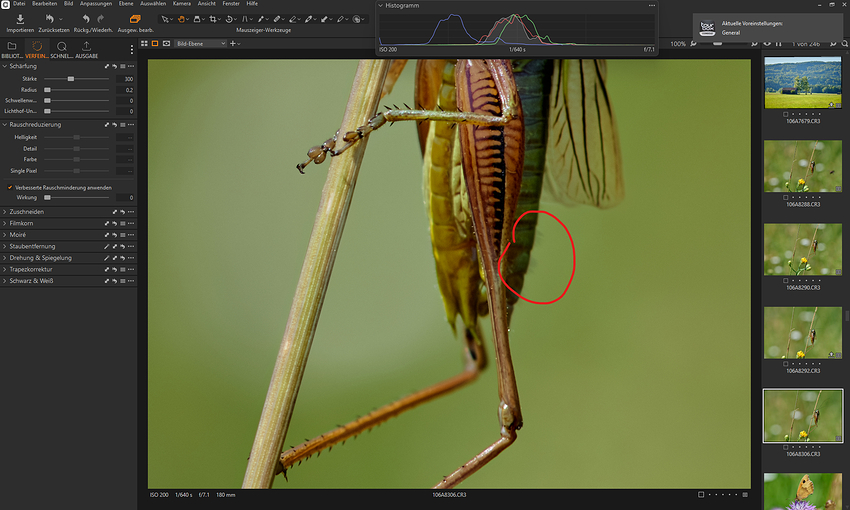Open Histogramm panel three-dot menu
Image resolution: width=850 pixels, height=510 pixels.
652,5
